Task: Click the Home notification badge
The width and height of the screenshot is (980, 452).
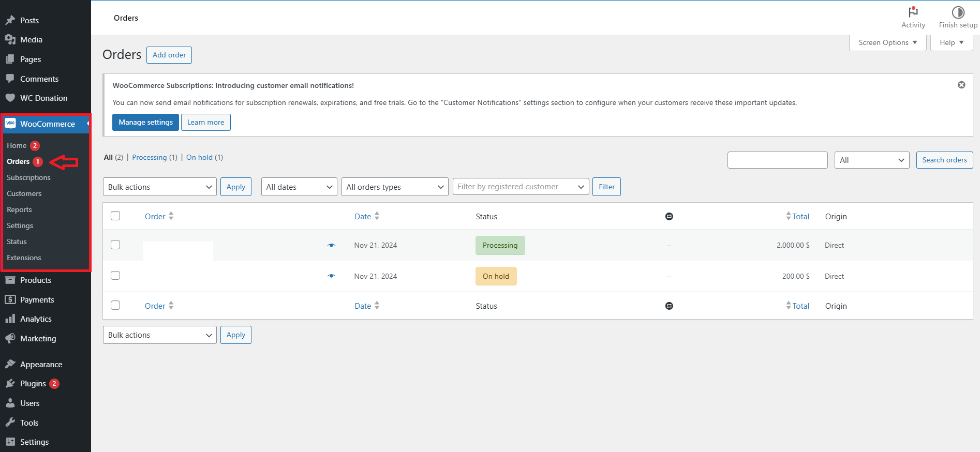Action: 35,145
